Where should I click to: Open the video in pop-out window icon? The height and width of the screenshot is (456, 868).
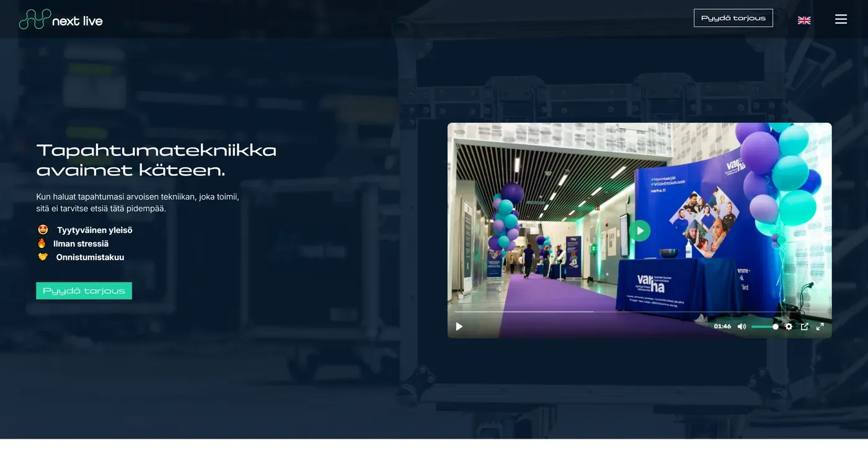(805, 327)
